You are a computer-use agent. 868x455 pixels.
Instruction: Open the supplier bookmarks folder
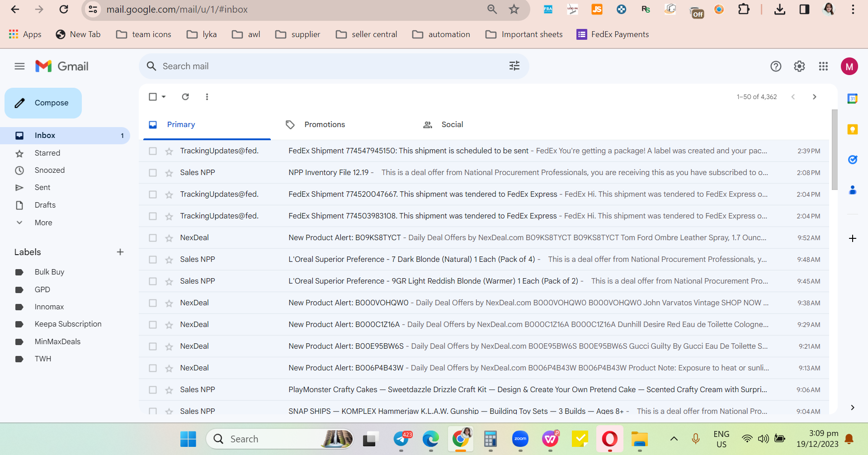[x=297, y=34]
